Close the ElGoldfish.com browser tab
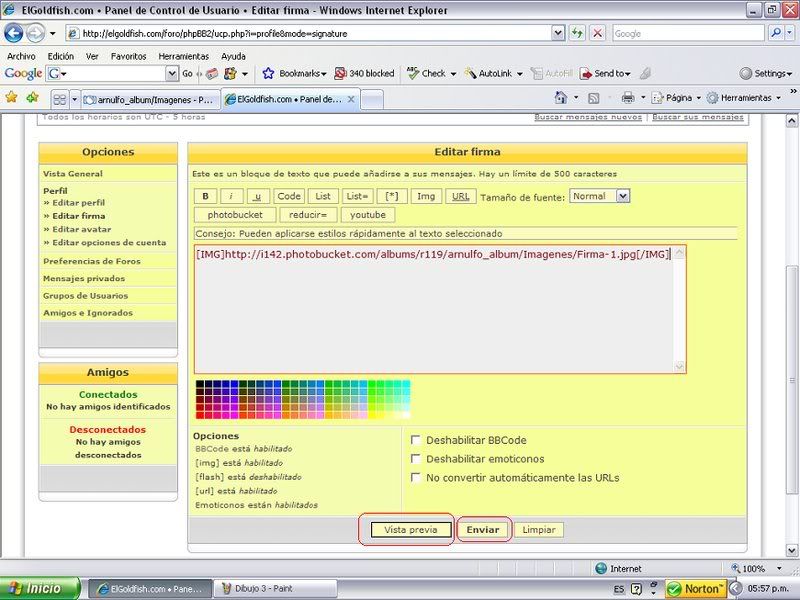Viewport: 800px width, 600px height. [351, 99]
